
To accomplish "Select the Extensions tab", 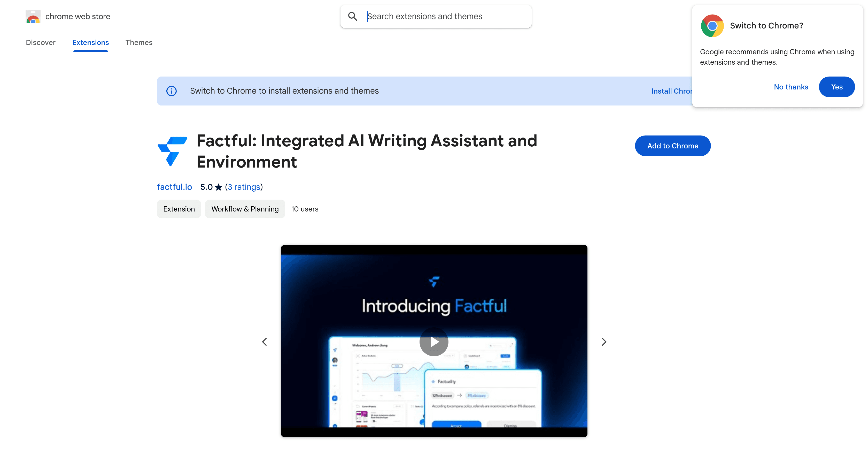I will point(90,42).
